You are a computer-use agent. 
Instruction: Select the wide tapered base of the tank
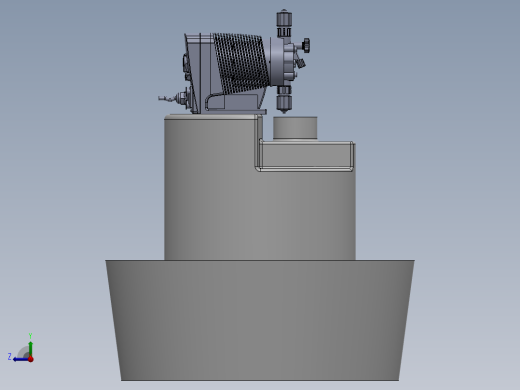(x=260, y=320)
